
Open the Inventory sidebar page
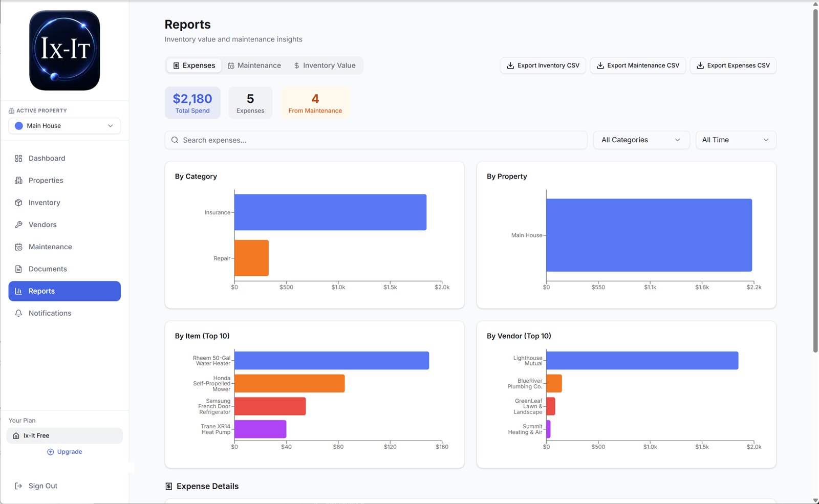(x=64, y=203)
